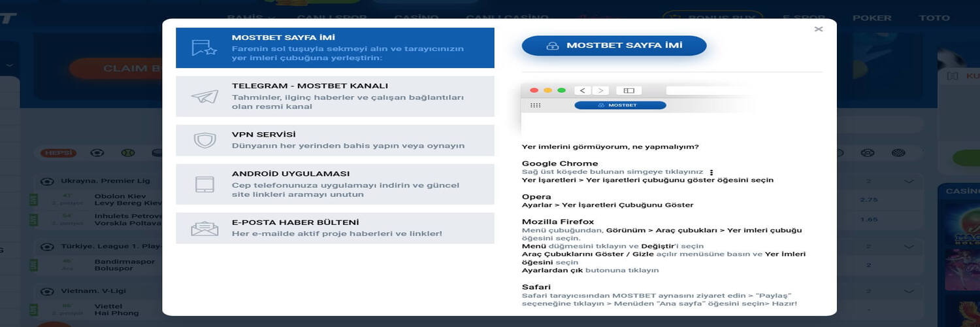Screen dimensions: 980x327
Task: Click the orange CLAIM button behind the dialog
Action: point(116,68)
